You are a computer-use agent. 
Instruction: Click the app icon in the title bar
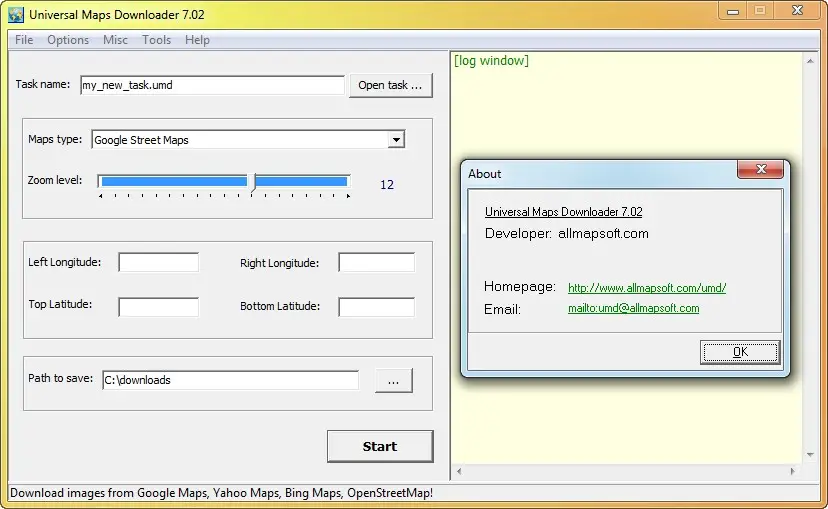[16, 14]
